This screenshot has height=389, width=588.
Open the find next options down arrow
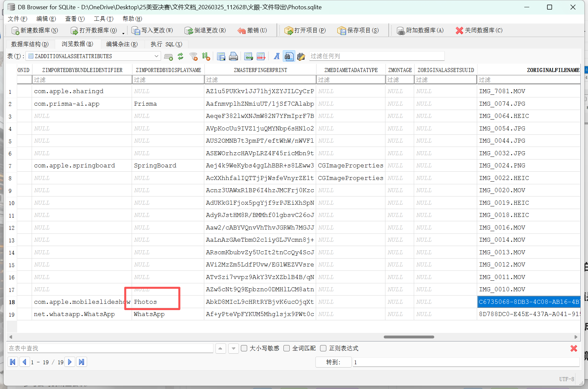[234, 348]
